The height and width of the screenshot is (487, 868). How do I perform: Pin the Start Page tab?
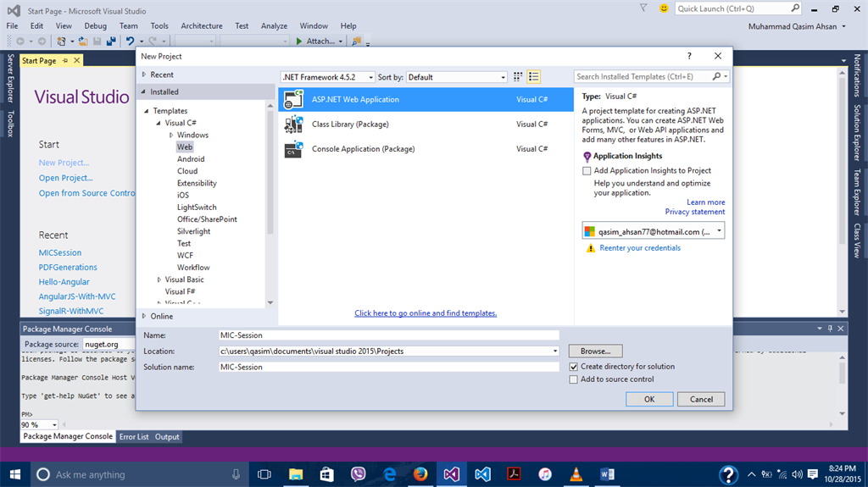pyautogui.click(x=65, y=60)
